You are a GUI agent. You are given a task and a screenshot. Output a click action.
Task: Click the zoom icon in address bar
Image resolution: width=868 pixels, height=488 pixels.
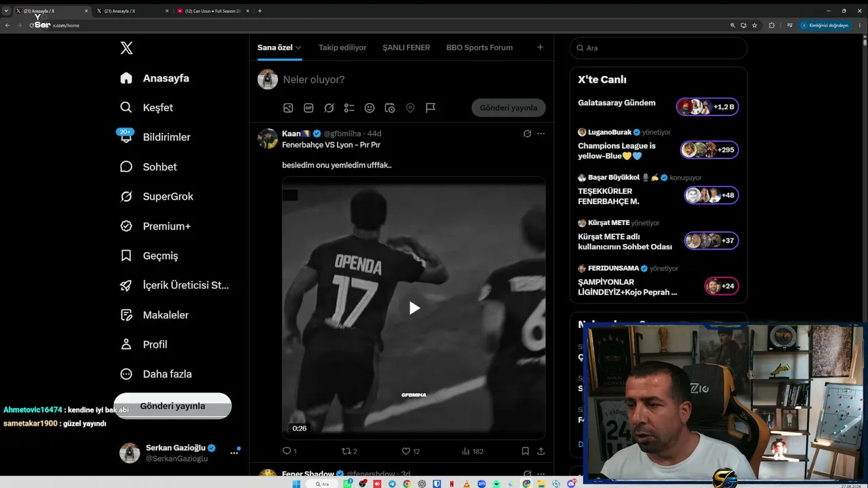click(x=732, y=25)
